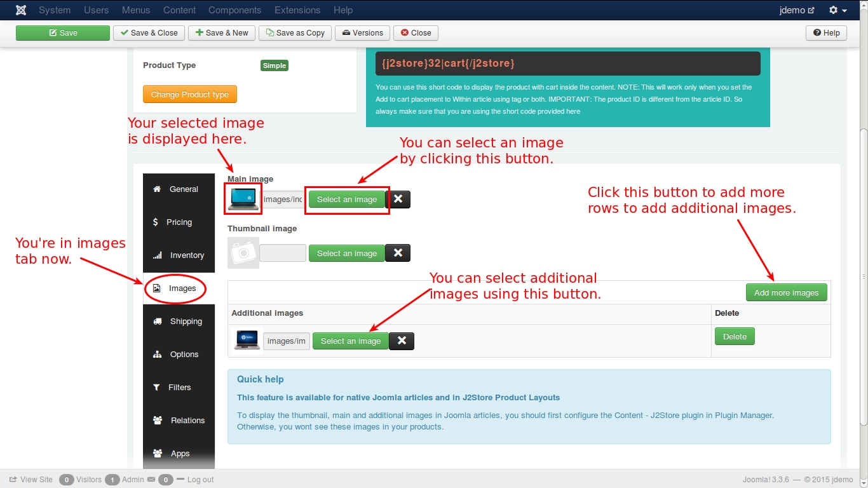Click the Thumbnail image placeholder preview
This screenshot has width=868, height=488.
coord(243,253)
